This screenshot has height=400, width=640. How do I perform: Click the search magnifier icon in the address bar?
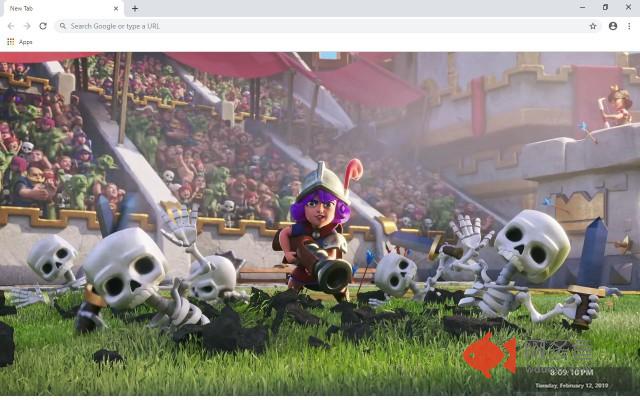pyautogui.click(x=62, y=26)
